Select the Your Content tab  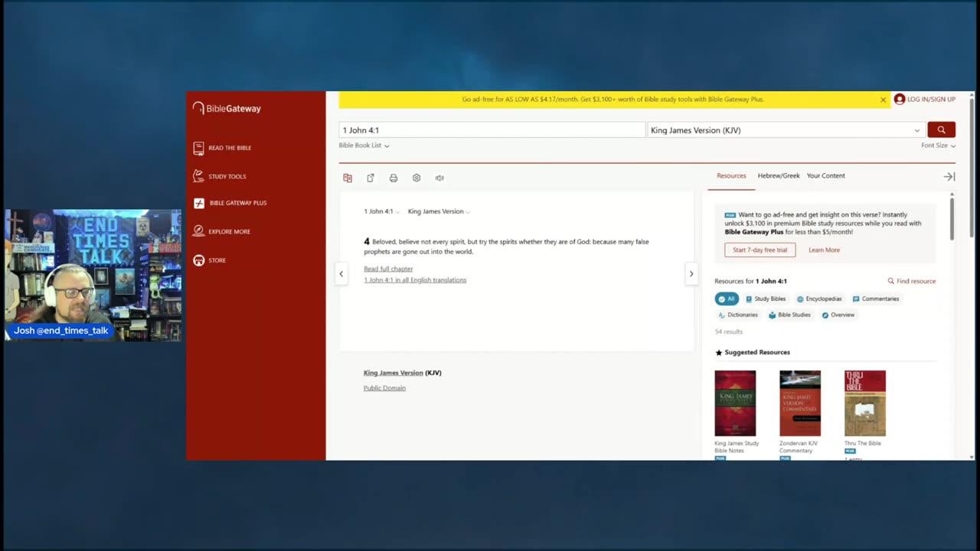pos(826,176)
